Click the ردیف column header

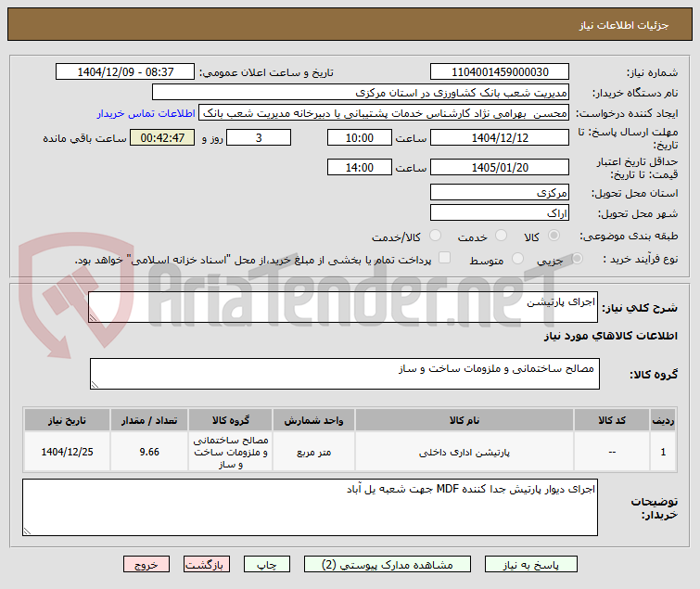663,420
